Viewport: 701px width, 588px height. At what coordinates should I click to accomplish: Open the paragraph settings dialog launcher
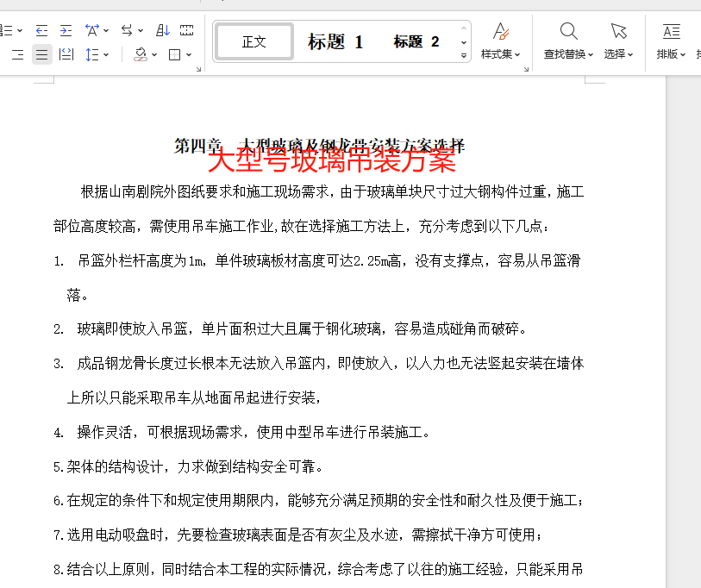199,69
